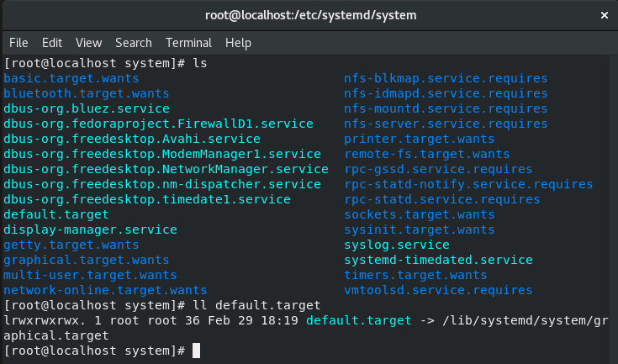Click cyan default.target symlink name in ll output
The height and width of the screenshot is (364, 618).
(x=359, y=320)
